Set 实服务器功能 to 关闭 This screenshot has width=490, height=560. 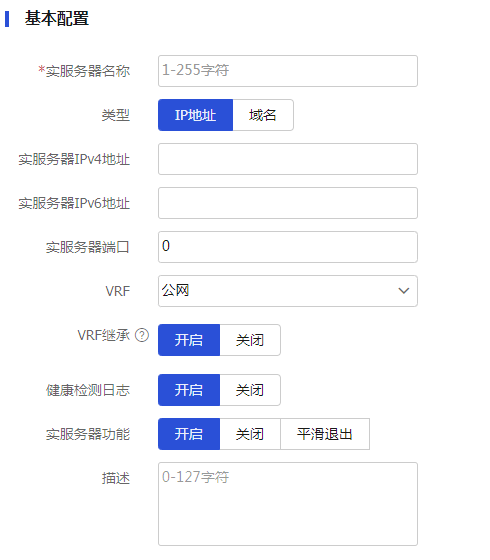coord(250,434)
